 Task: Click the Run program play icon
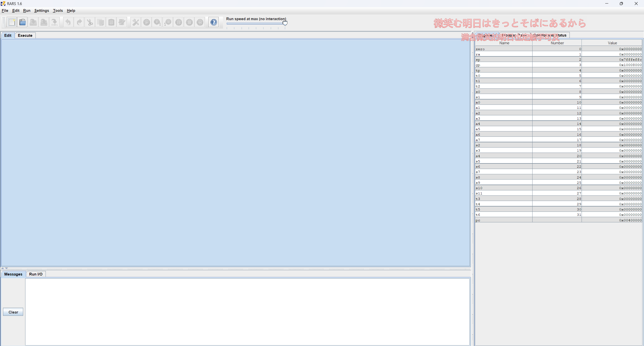(x=146, y=22)
